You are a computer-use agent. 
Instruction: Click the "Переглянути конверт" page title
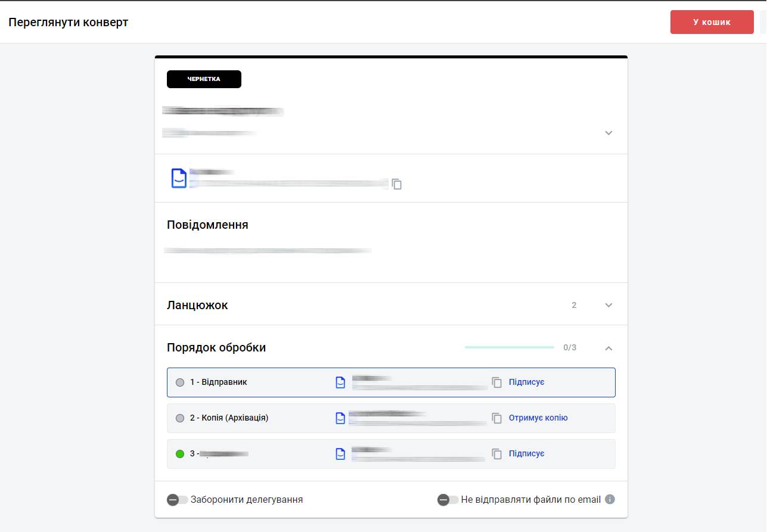[68, 23]
